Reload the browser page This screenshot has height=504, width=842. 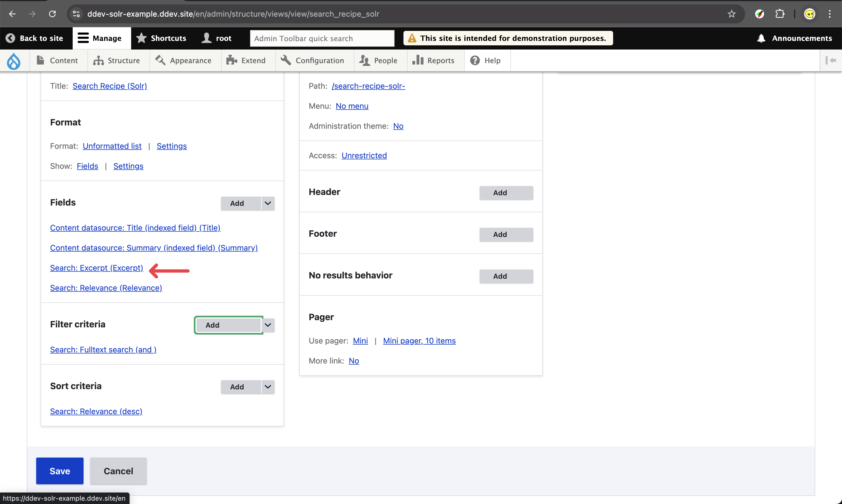tap(52, 14)
